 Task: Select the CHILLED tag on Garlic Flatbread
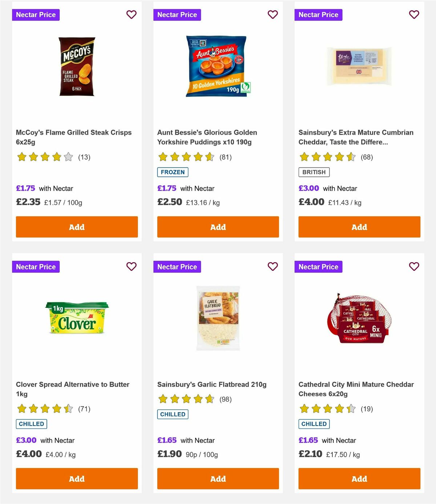(173, 414)
